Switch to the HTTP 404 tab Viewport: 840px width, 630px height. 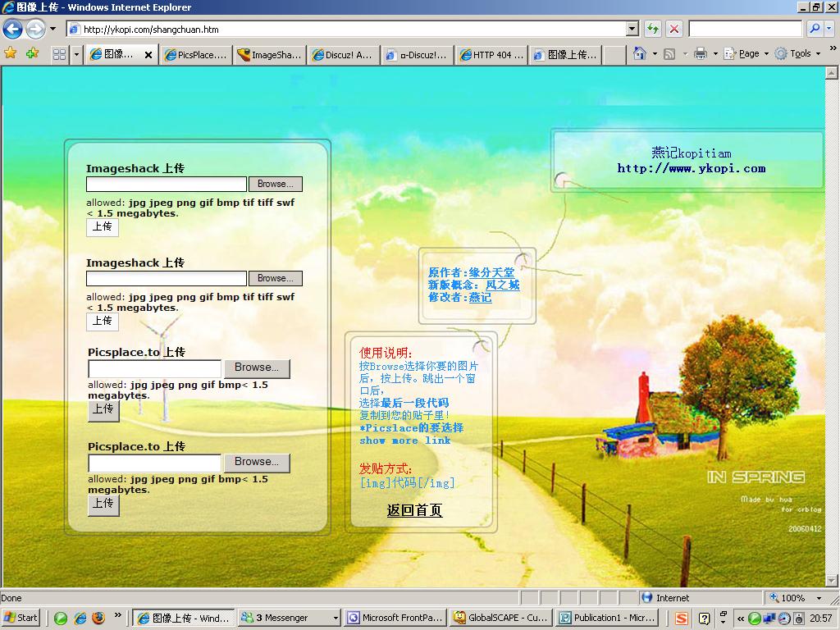[491, 55]
